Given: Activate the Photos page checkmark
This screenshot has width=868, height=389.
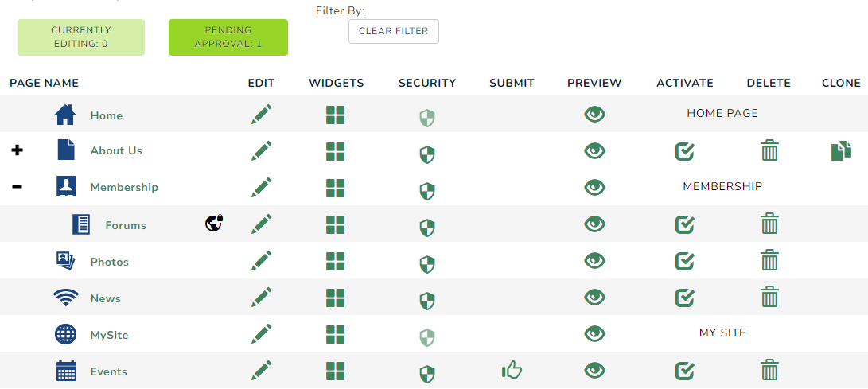Looking at the screenshot, I should pyautogui.click(x=685, y=261).
